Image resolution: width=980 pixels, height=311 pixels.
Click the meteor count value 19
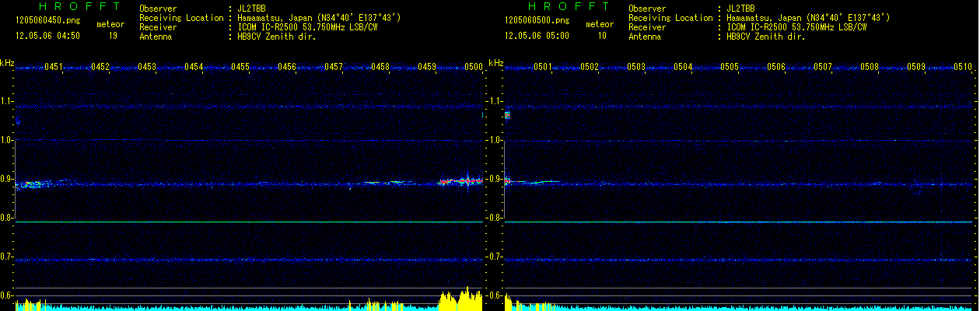[x=113, y=36]
